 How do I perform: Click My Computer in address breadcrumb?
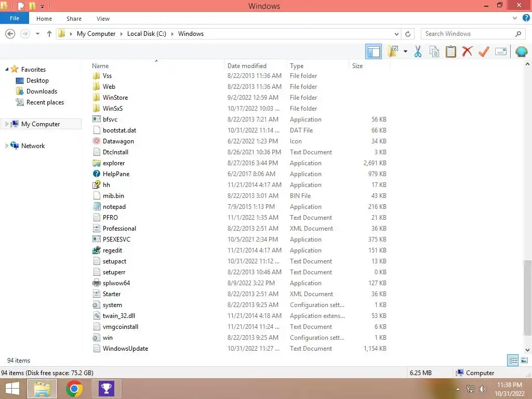(96, 34)
